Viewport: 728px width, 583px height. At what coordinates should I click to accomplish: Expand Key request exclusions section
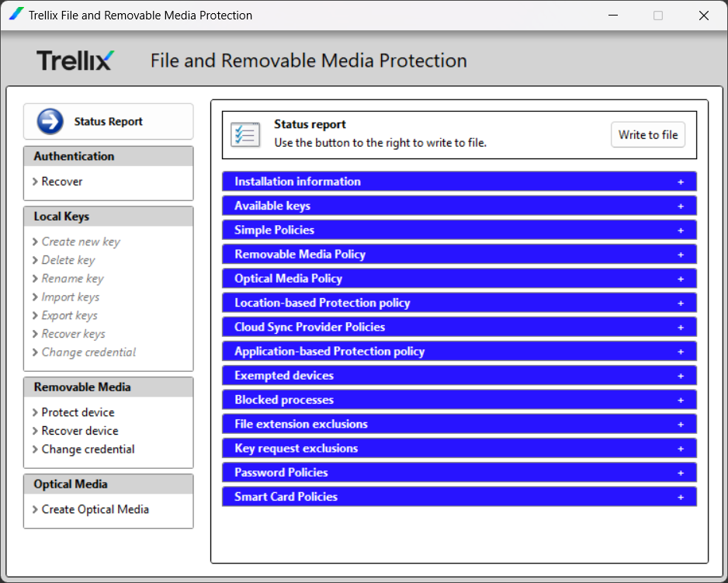[459, 448]
